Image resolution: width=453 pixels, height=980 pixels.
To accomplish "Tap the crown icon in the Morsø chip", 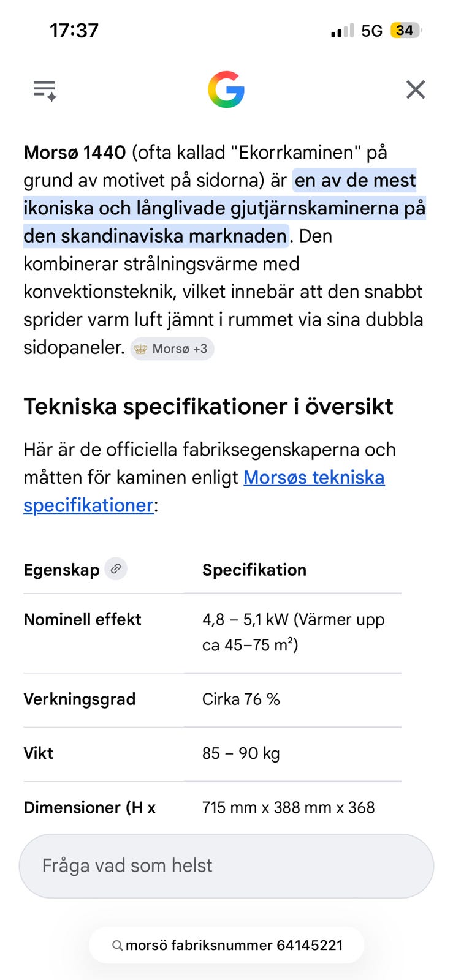I will 141,349.
